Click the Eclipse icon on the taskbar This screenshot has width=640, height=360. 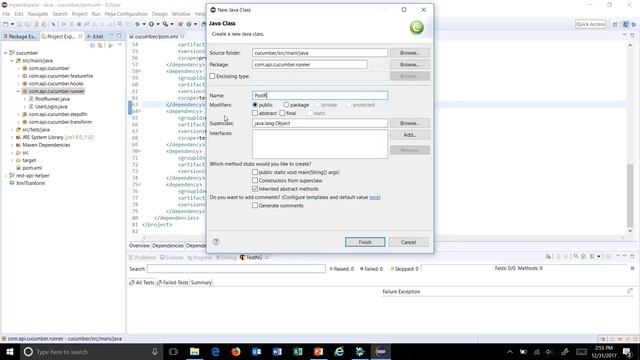380,351
